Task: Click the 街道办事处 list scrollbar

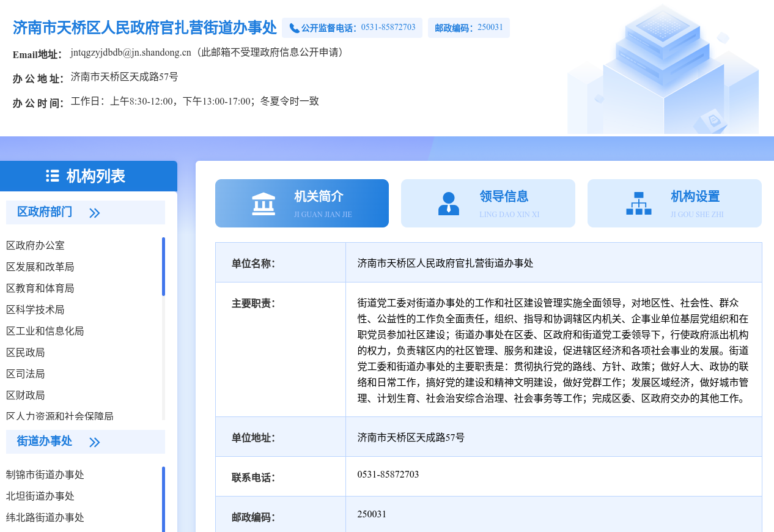Action: click(163, 498)
